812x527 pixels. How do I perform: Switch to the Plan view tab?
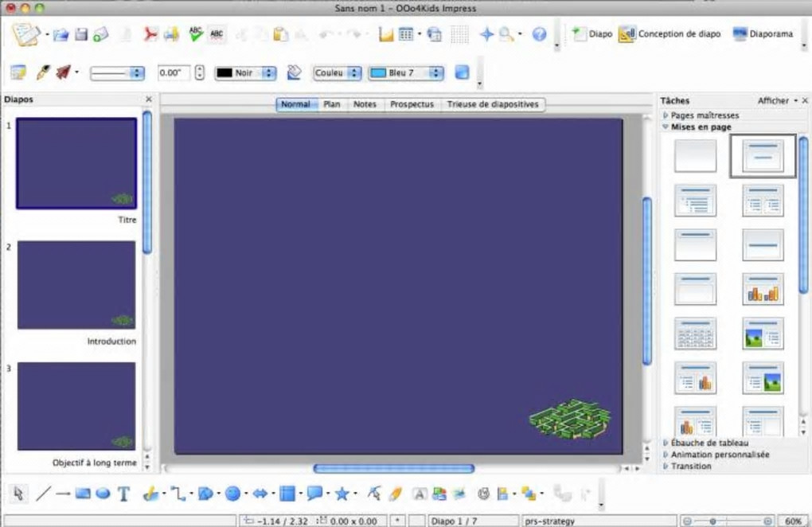pos(332,104)
